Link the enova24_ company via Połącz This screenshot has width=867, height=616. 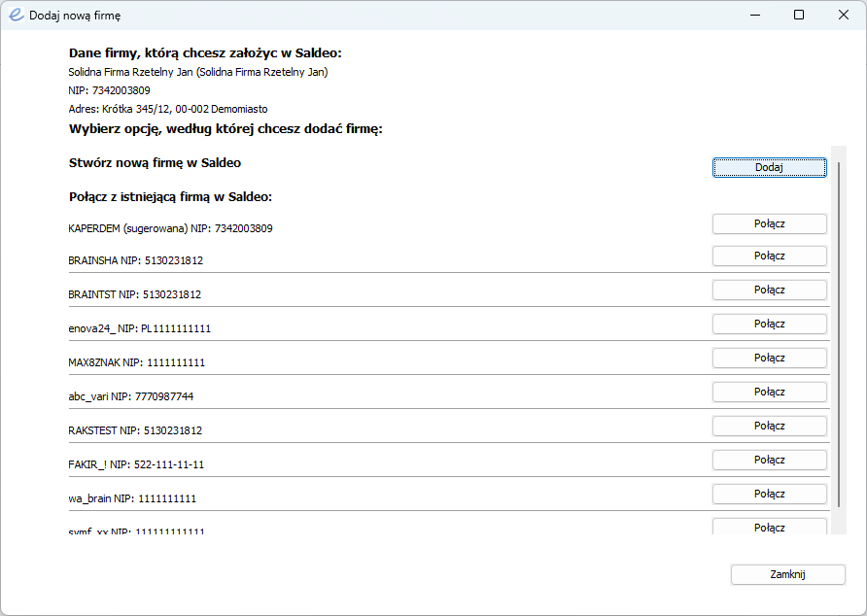point(769,325)
